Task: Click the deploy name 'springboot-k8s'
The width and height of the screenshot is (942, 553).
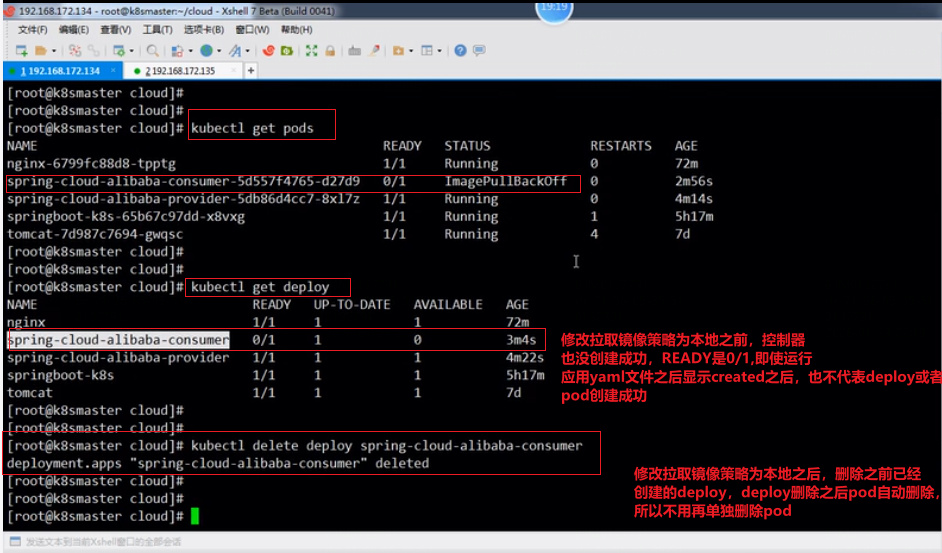Action: (x=60, y=375)
